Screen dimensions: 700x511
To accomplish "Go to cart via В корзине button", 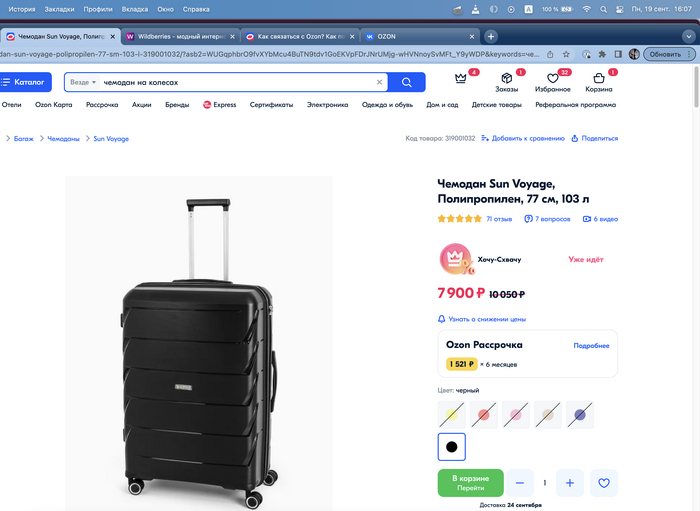I will point(471,483).
